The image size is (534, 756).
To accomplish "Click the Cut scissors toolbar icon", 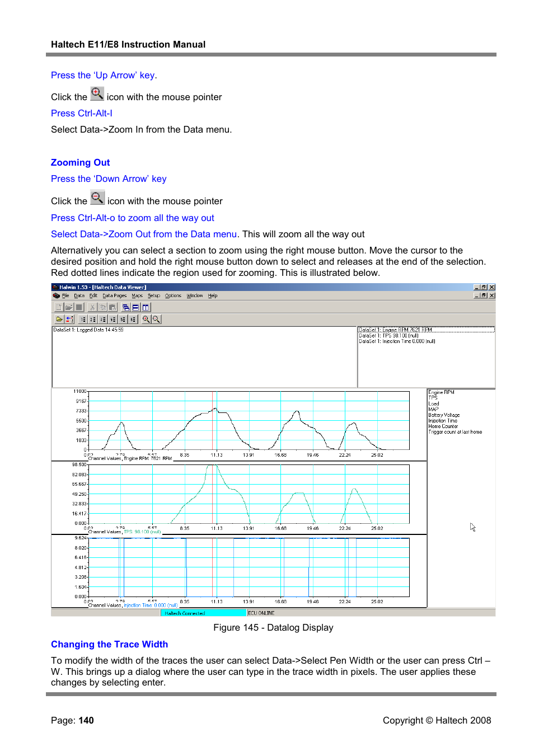I will tap(92, 307).
